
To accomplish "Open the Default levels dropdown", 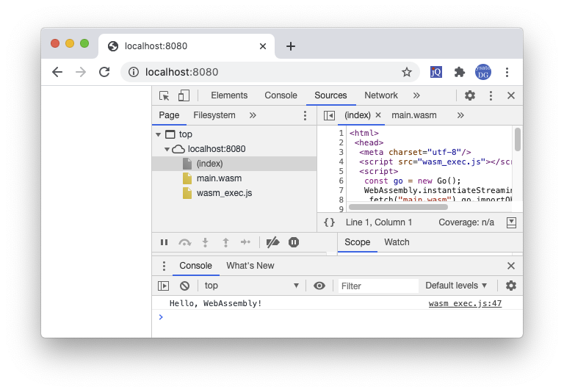I will click(x=456, y=286).
